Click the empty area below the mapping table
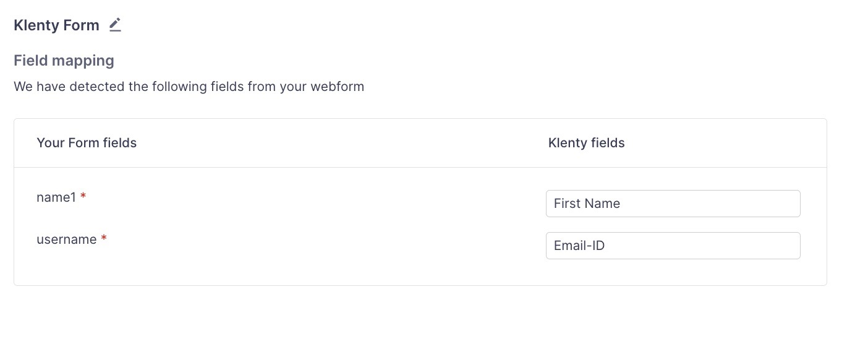Screen dimensions: 868x349 (x=420, y=316)
